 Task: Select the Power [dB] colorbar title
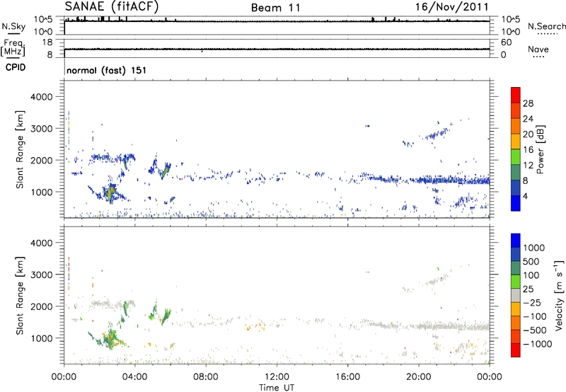pos(540,149)
